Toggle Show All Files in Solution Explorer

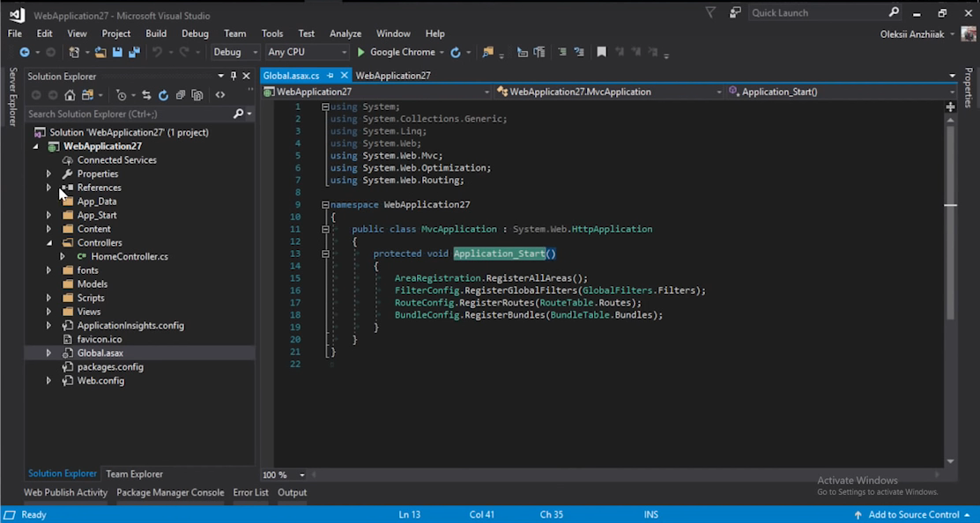coord(197,95)
